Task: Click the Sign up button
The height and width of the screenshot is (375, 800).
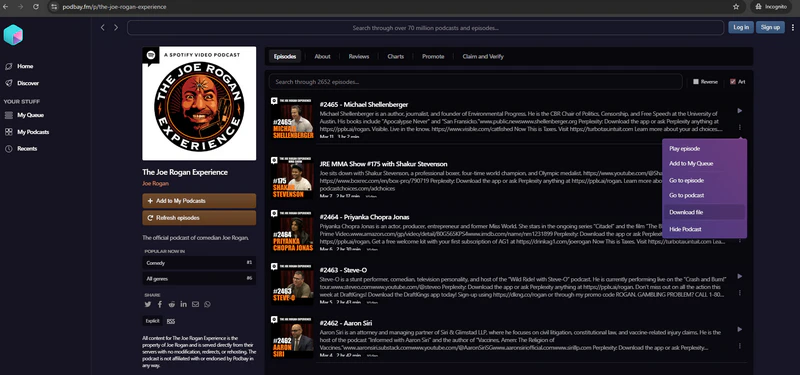Action: (x=770, y=28)
